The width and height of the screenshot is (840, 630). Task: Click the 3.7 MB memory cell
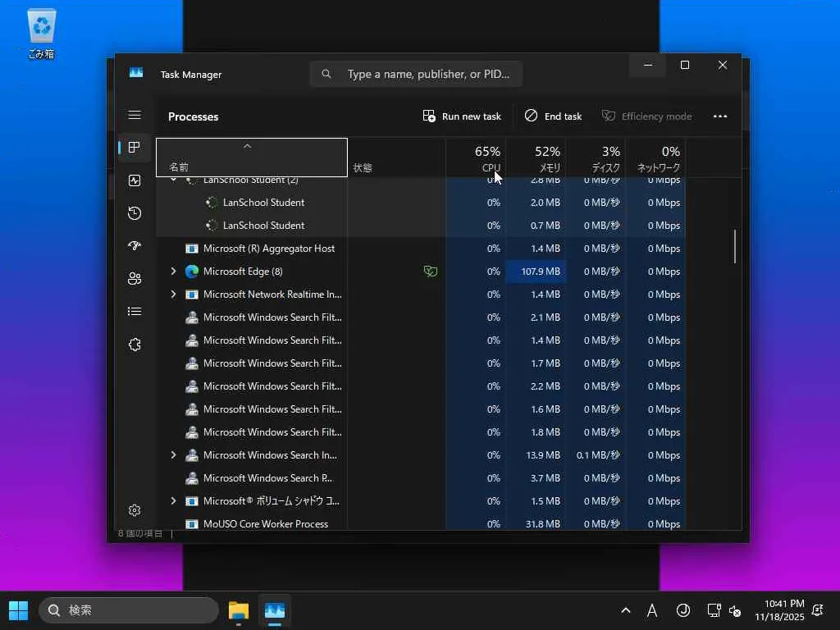pyautogui.click(x=536, y=478)
